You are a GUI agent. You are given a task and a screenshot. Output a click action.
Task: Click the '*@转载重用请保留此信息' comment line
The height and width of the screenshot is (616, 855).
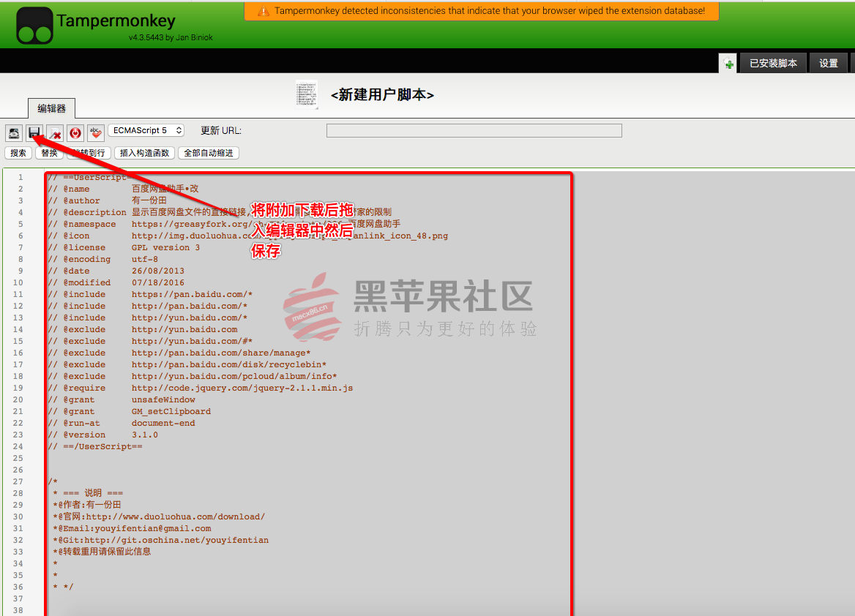pyautogui.click(x=102, y=552)
